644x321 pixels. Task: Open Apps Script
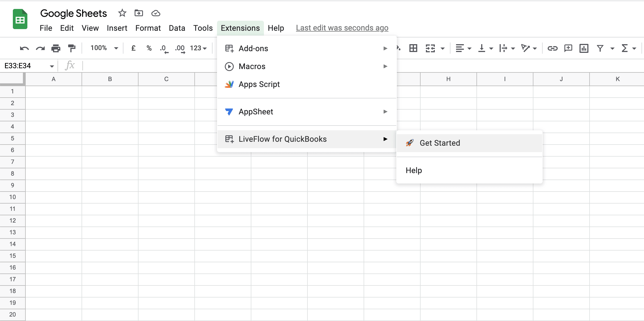click(307, 84)
